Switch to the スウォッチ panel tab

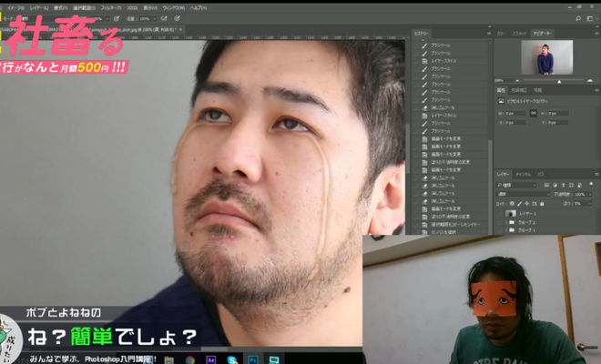pyautogui.click(x=520, y=33)
